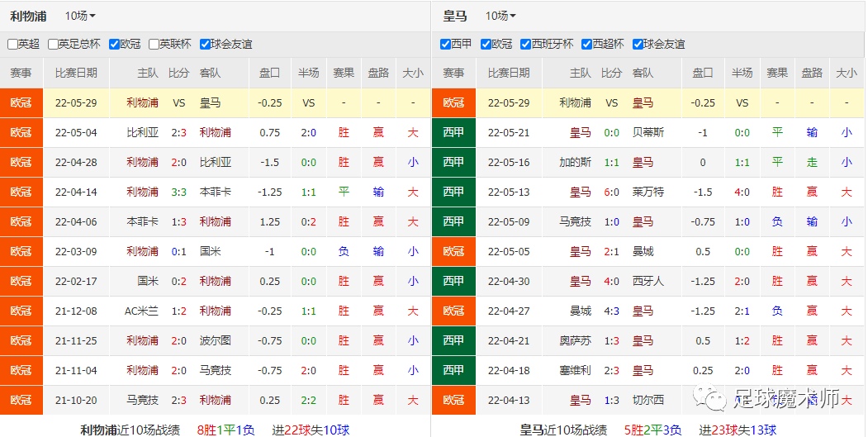Enable the 英足总杯 checkbox

(53, 45)
